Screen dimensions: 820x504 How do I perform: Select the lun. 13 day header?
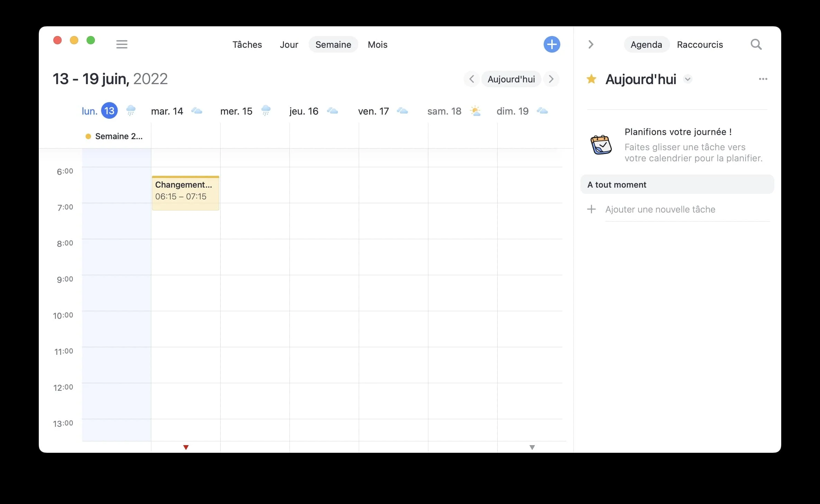(100, 111)
